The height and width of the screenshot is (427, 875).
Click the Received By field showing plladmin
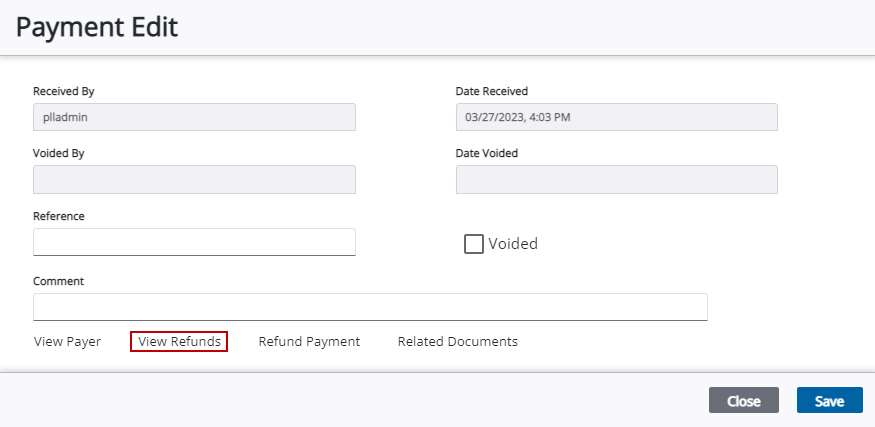coord(194,117)
